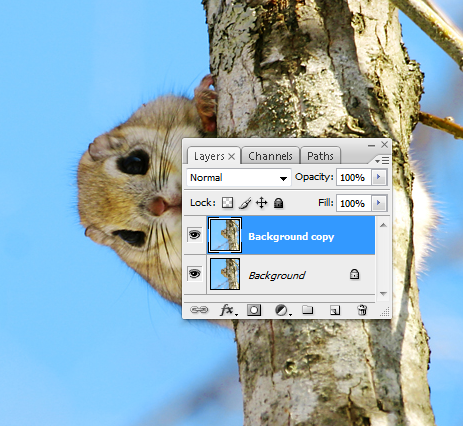
Task: Click Lock image pixels brush icon
Action: [245, 203]
